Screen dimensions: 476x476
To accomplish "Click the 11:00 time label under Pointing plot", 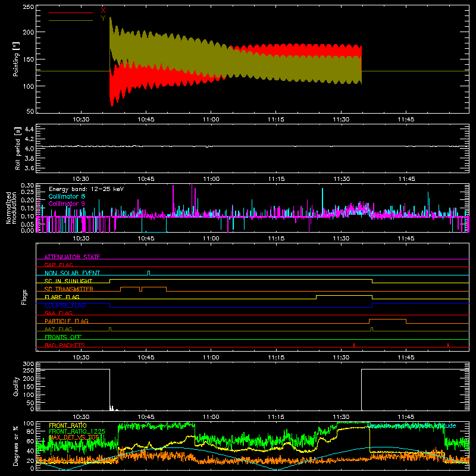I will pyautogui.click(x=211, y=120).
